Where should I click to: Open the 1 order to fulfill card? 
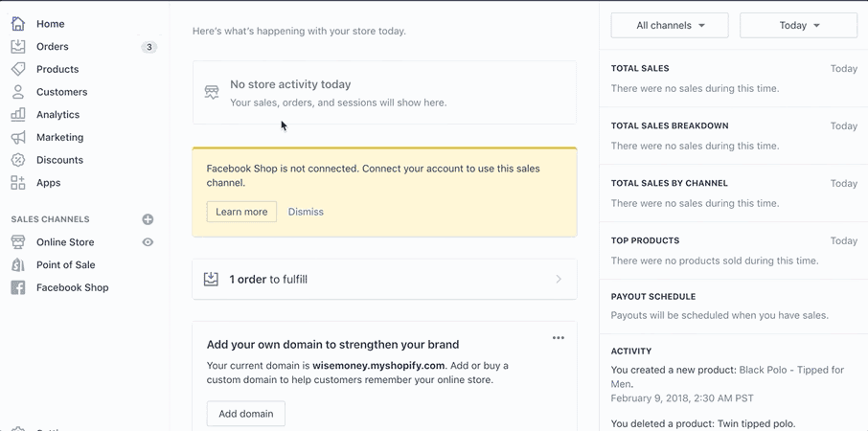(x=384, y=279)
